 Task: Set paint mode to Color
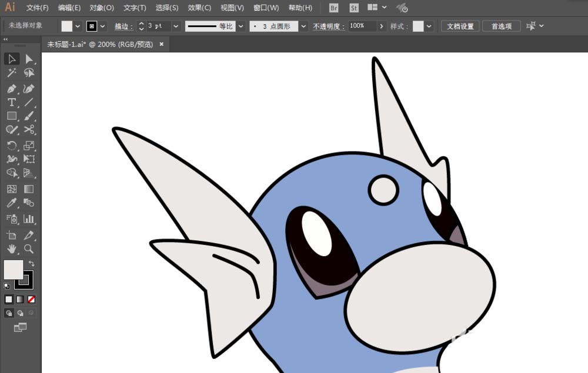[9, 299]
